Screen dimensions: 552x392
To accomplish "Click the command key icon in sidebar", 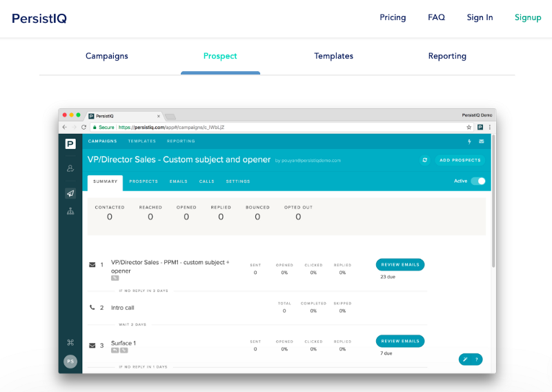I will (x=70, y=342).
